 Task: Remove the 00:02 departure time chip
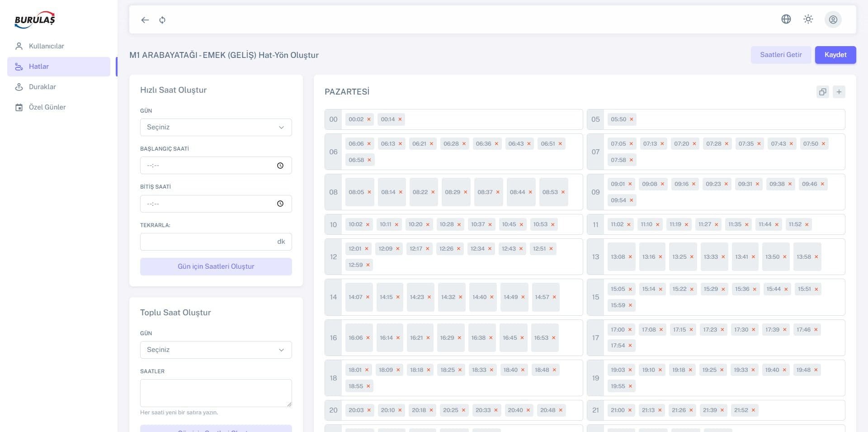[368, 119]
